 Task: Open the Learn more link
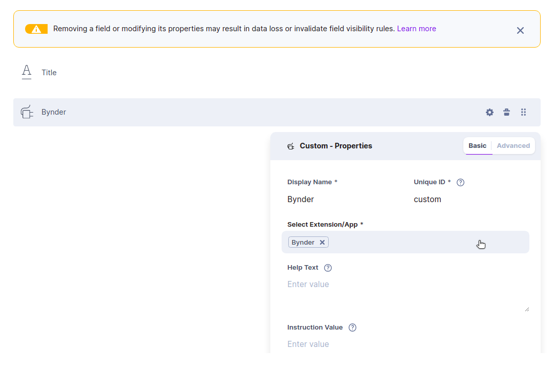[x=416, y=29]
